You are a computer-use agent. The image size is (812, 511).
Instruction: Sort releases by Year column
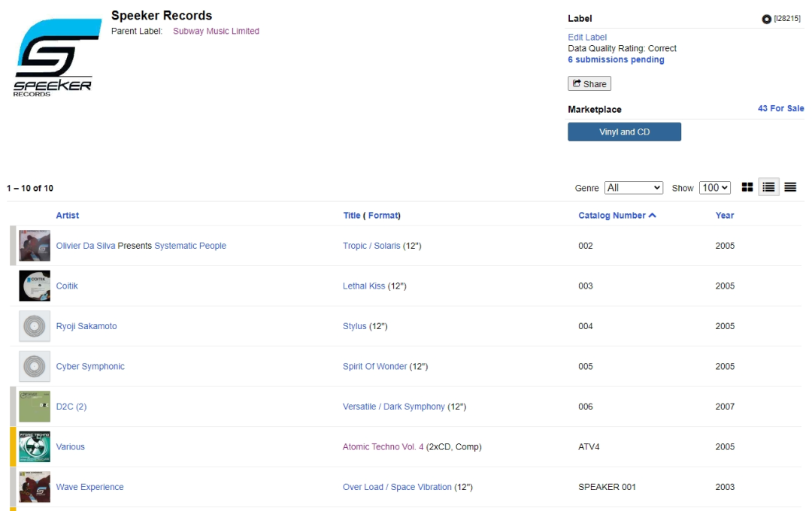pos(725,216)
